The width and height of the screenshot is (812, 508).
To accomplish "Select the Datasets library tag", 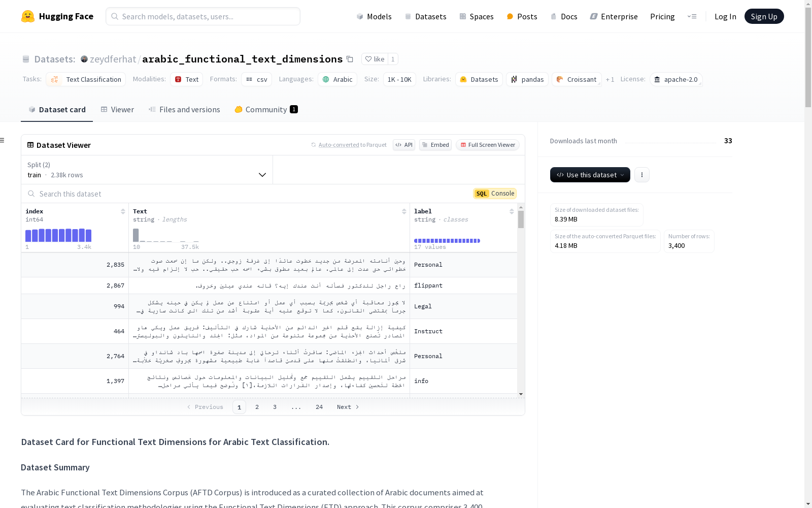I will pos(479,79).
